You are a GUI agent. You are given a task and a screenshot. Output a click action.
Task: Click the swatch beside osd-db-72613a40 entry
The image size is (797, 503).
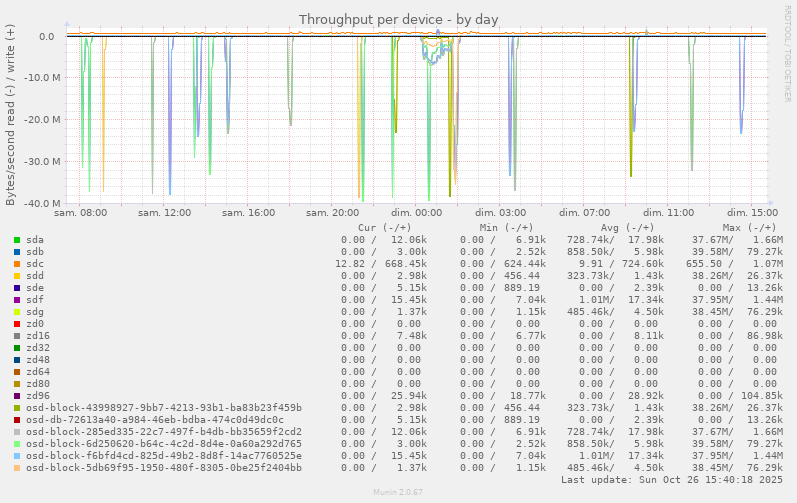(17, 420)
